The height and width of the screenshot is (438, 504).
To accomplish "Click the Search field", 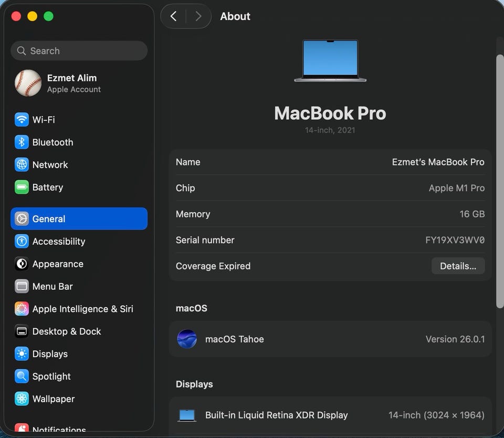I will tap(79, 51).
